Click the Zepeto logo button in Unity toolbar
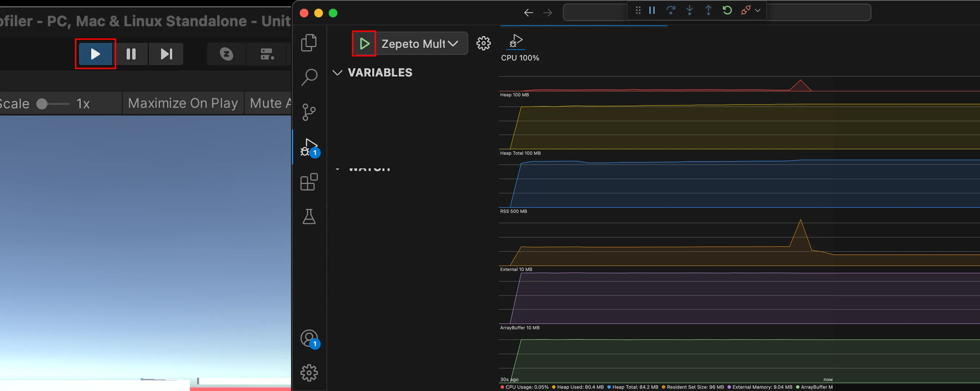This screenshot has width=980, height=391. [x=227, y=54]
